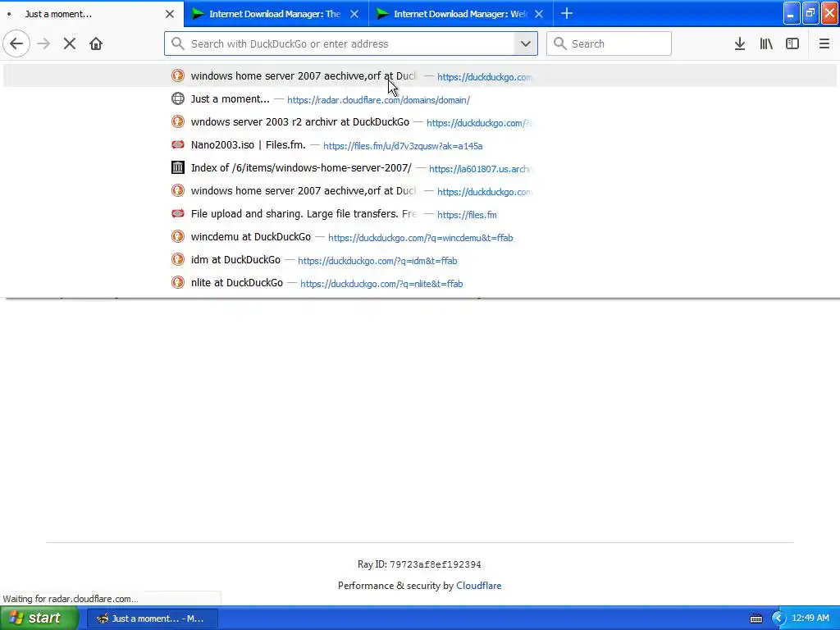Click the Search box field

click(609, 43)
